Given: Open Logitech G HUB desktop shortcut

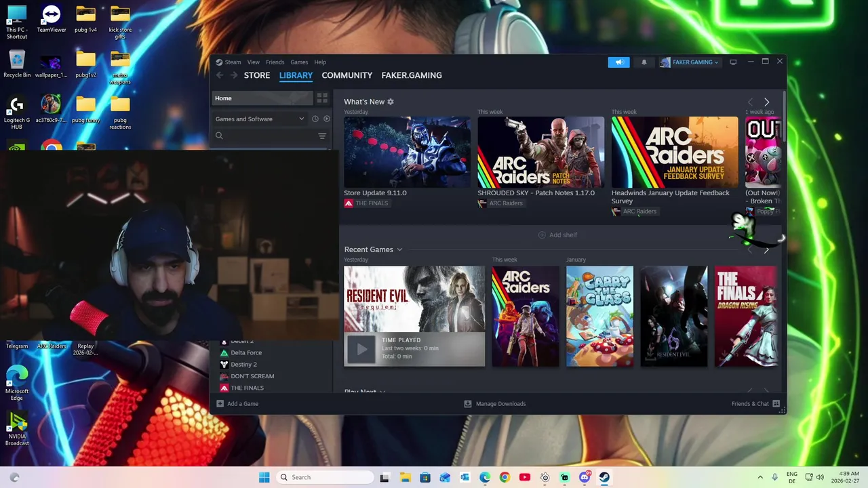Looking at the screenshot, I should [x=17, y=113].
